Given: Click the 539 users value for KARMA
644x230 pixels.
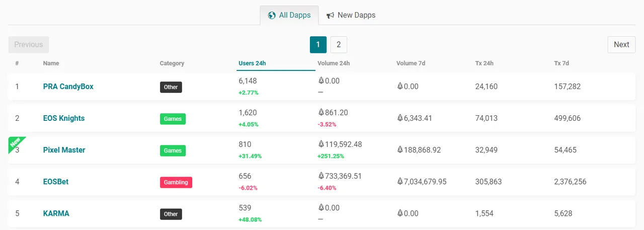Looking at the screenshot, I should [245, 207].
